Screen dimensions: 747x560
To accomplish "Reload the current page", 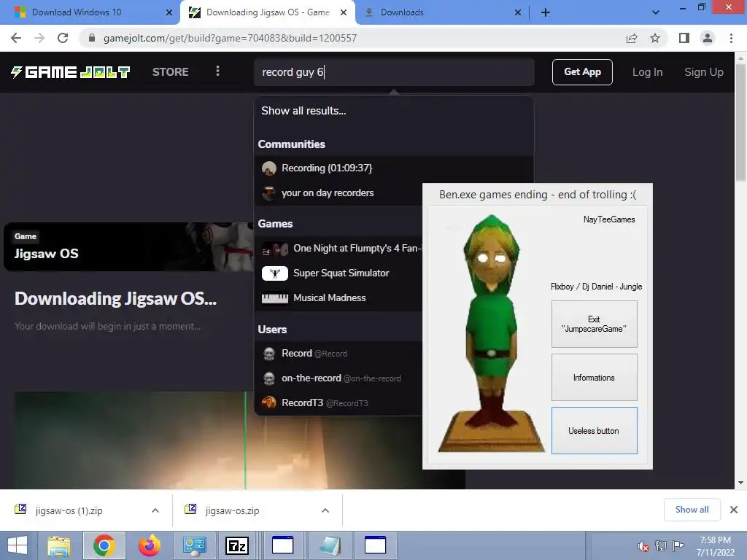I will tap(63, 38).
